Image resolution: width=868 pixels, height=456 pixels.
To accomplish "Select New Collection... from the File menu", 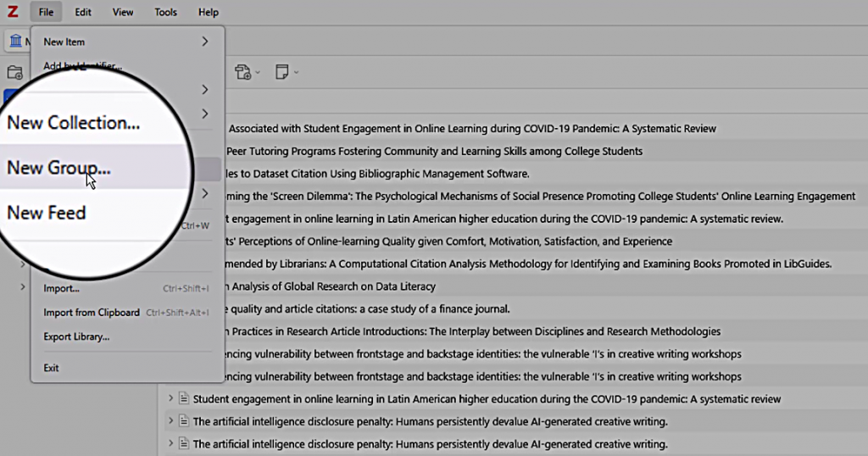I will click(74, 123).
